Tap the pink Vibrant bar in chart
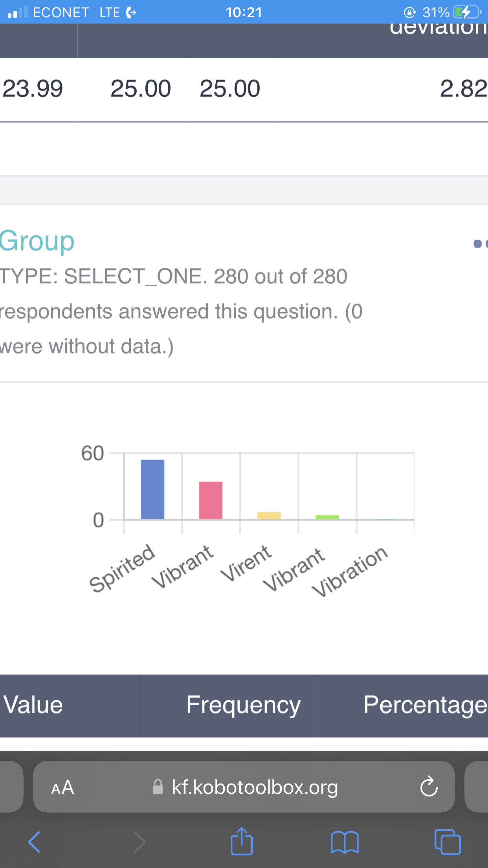488x868 pixels. [211, 500]
